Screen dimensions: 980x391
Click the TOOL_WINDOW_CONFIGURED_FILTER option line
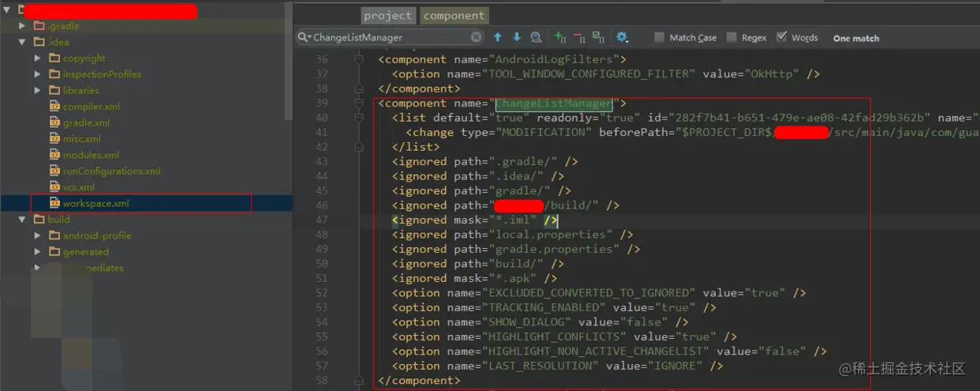coord(605,74)
